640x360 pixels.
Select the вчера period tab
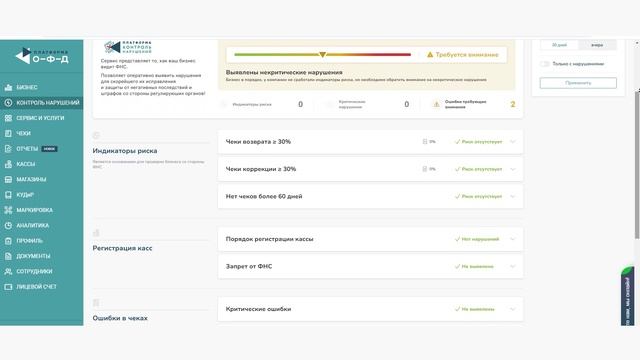(597, 45)
